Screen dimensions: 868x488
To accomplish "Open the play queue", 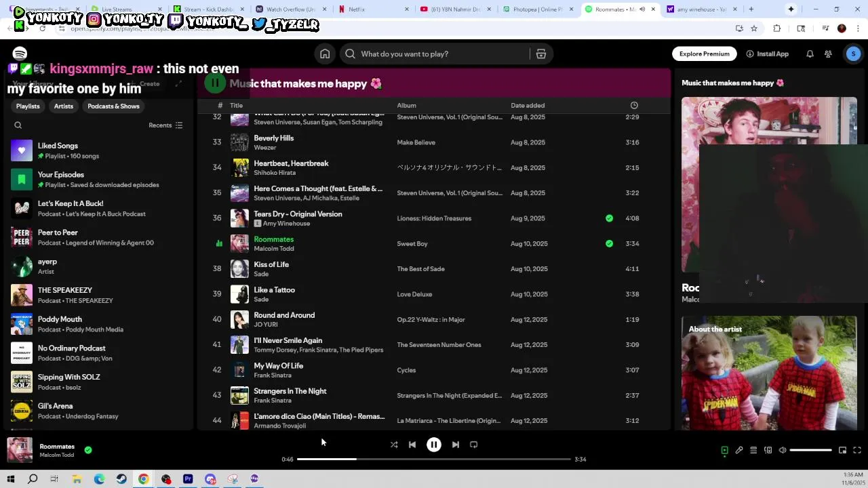I will pyautogui.click(x=753, y=450).
